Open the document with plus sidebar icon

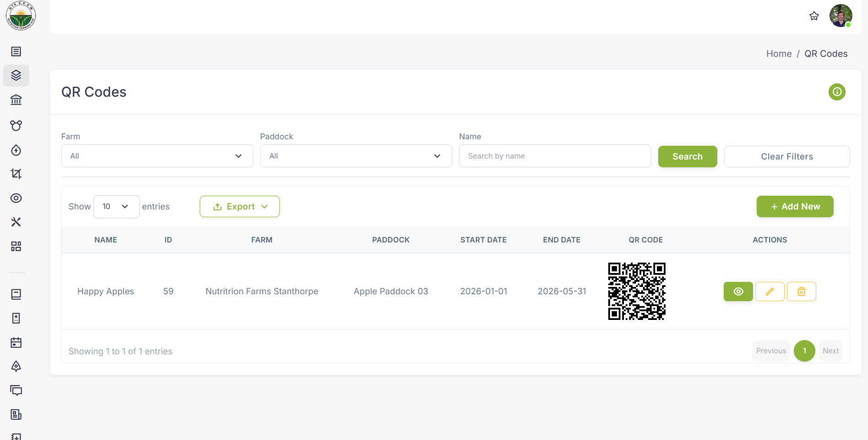point(16,318)
